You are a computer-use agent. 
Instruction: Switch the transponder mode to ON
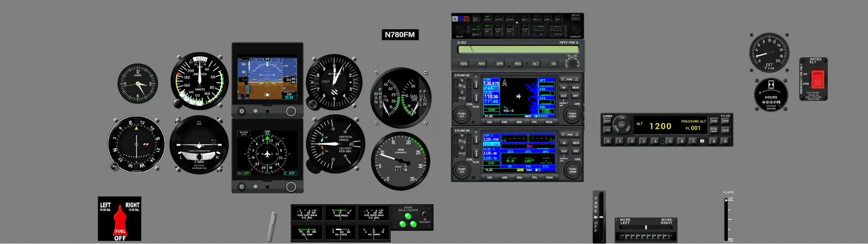(x=622, y=118)
